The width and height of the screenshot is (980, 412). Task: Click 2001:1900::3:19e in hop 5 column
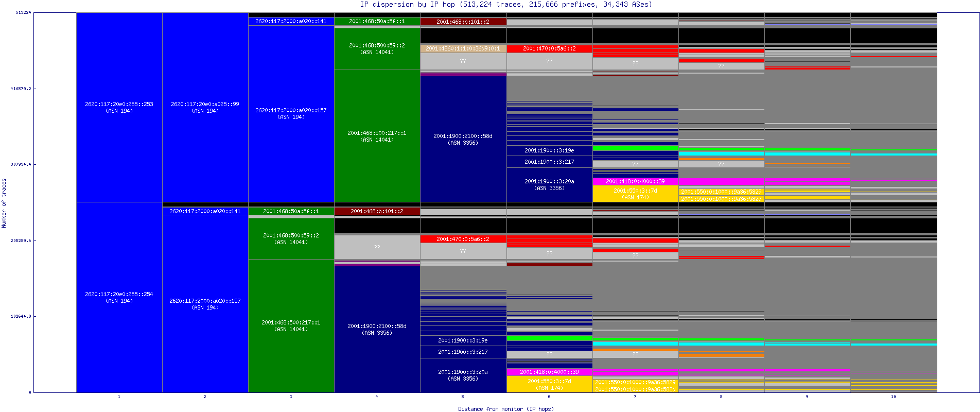(463, 340)
